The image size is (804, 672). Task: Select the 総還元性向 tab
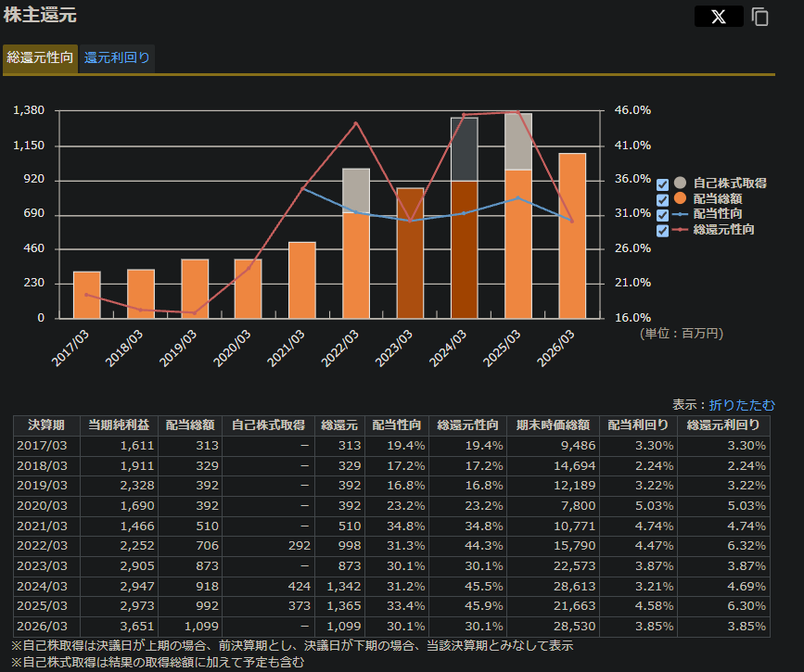40,57
